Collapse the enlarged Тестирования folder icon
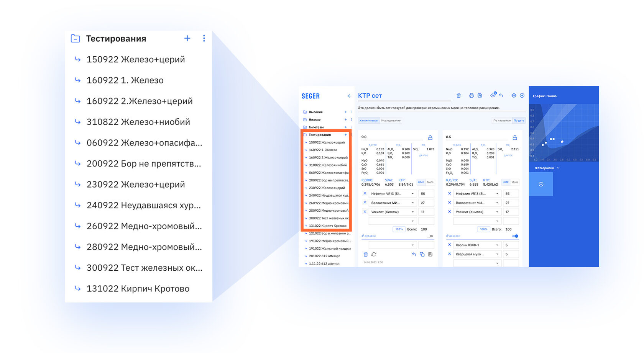The width and height of the screenshot is (644, 353). 76,38
